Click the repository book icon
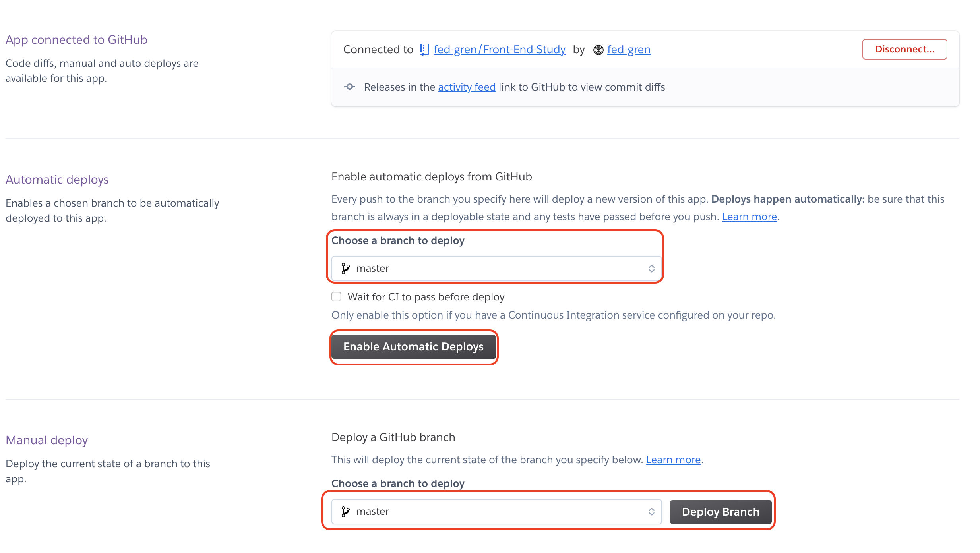The width and height of the screenshot is (980, 553). (424, 50)
